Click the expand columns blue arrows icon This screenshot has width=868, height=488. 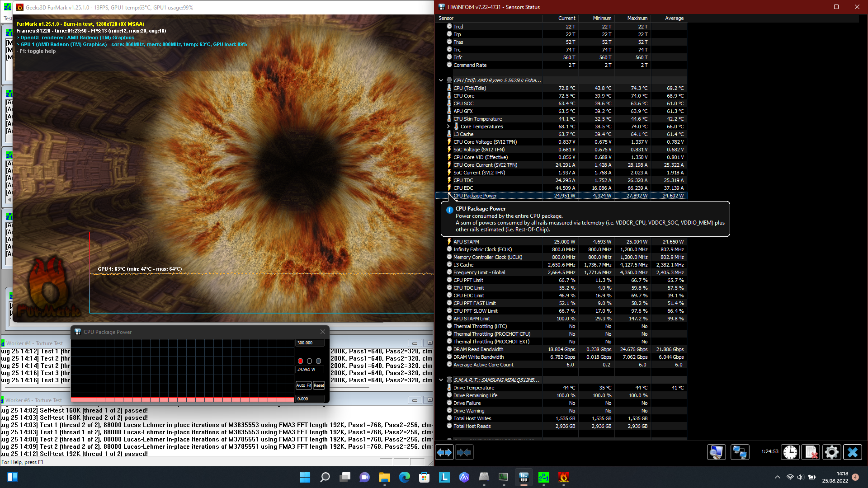(x=444, y=452)
